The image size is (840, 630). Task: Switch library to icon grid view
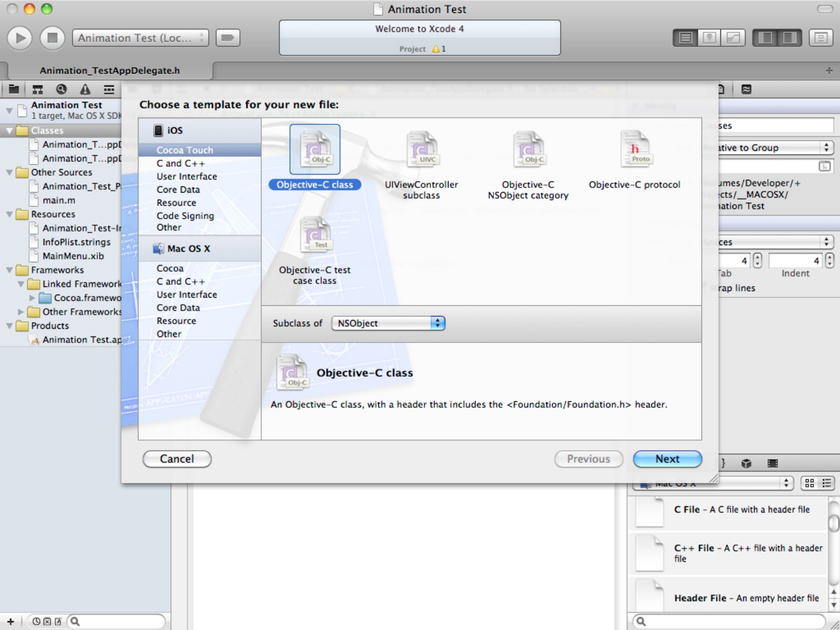pos(809,483)
